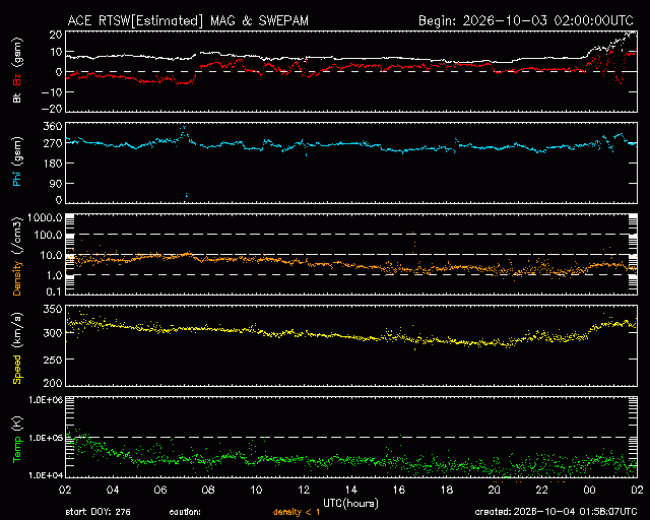Viewport: 650px width, 520px height.
Task: Click the 360 tick label on Phi axis
Action: [x=53, y=126]
